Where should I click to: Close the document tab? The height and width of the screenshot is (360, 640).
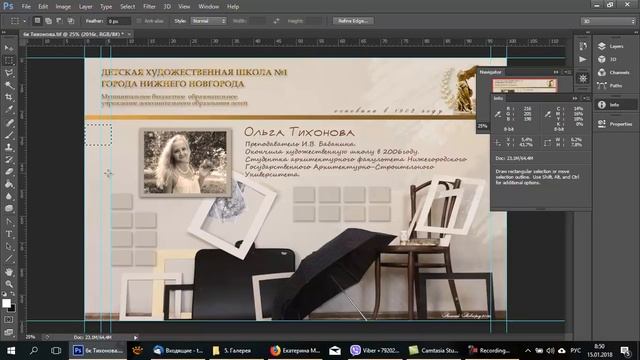tap(129, 34)
